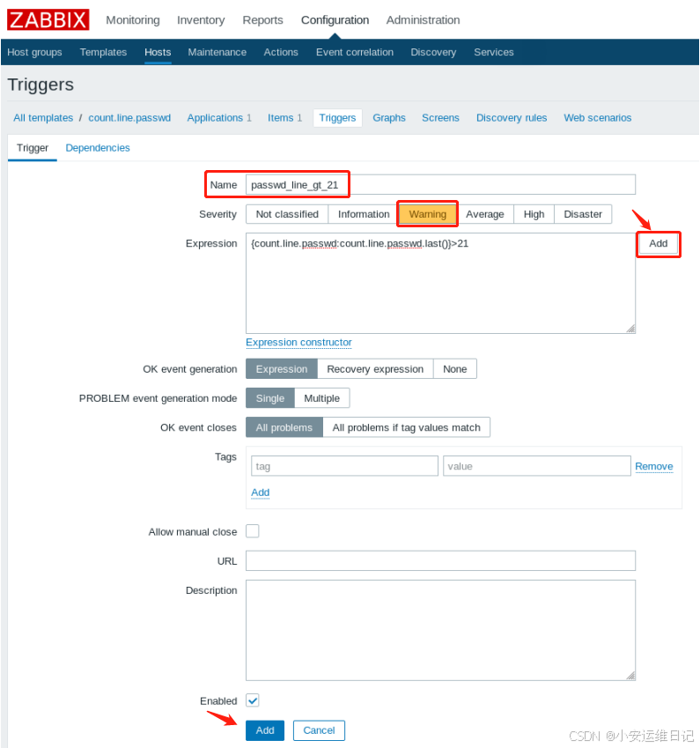Open the Graphs link

click(x=389, y=118)
